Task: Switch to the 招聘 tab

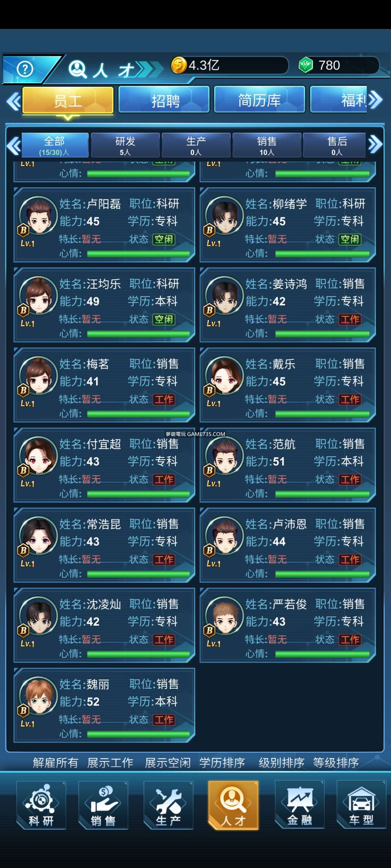Action: (164, 100)
